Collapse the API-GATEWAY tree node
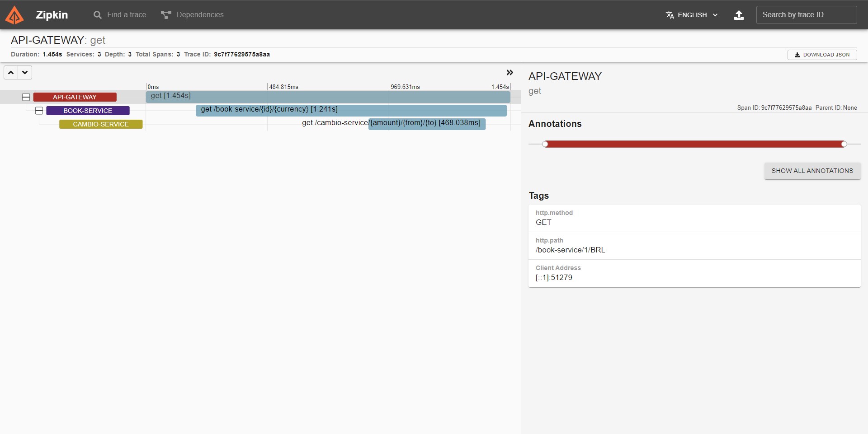This screenshot has width=868, height=434. click(x=26, y=97)
